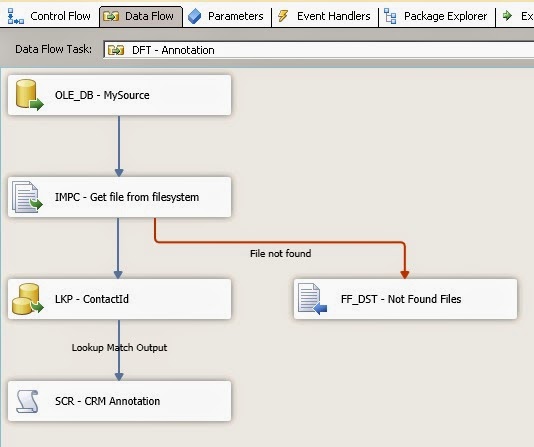Select the 'Lookup Match Output' path label
Screen dimensions: 534x447
119,348
